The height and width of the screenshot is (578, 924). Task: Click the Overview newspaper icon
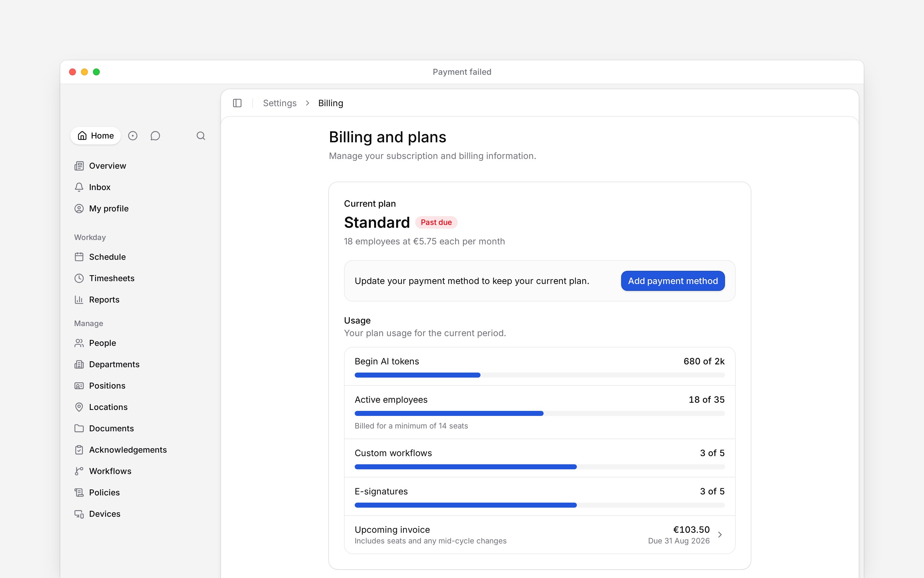79,166
